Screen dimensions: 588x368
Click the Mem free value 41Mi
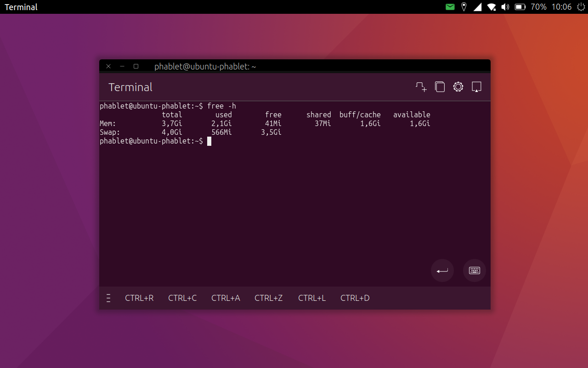[x=273, y=123]
